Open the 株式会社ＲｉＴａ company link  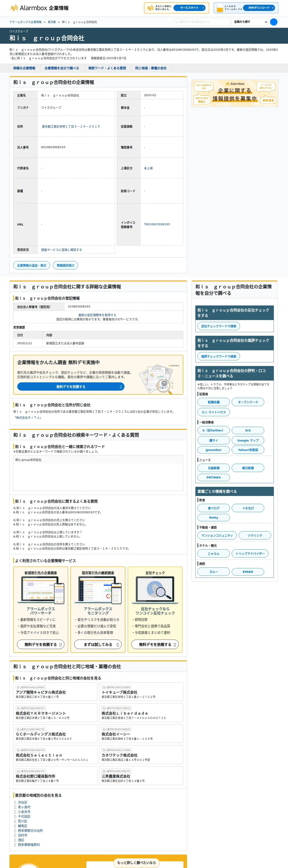(28, 418)
